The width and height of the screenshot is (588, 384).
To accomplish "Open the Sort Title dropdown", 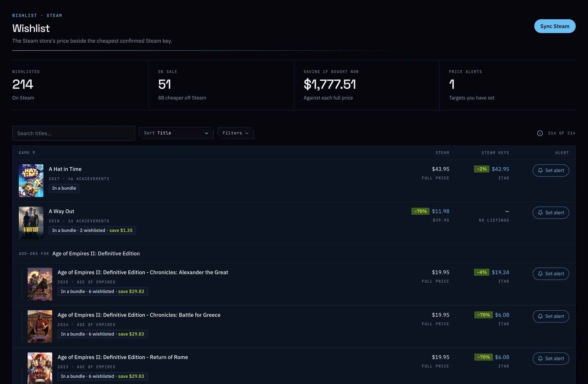I will coord(176,133).
